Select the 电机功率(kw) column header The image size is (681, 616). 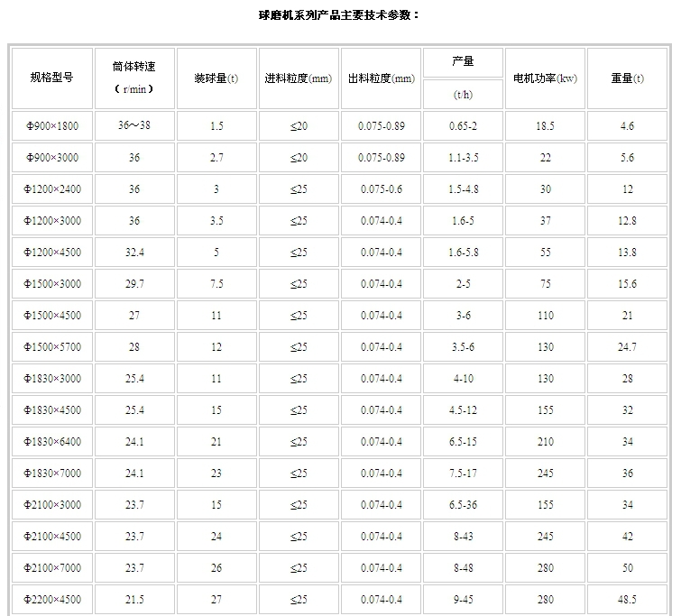coord(545,78)
